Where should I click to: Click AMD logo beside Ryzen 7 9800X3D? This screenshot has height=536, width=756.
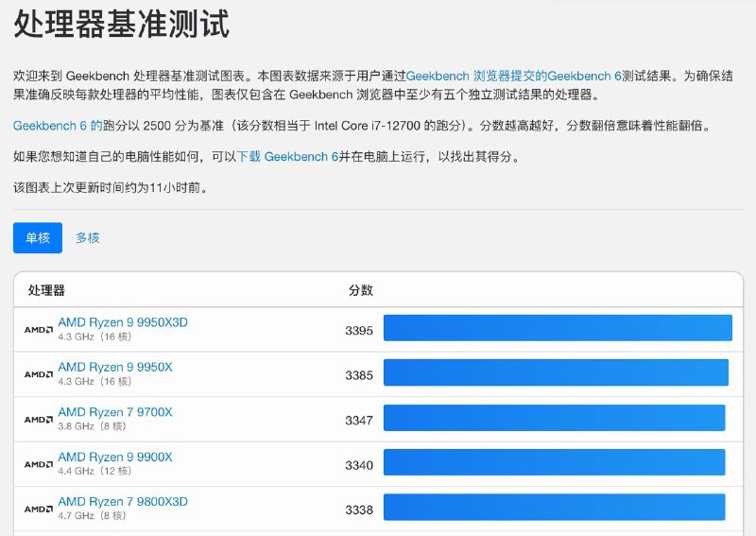[38, 510]
